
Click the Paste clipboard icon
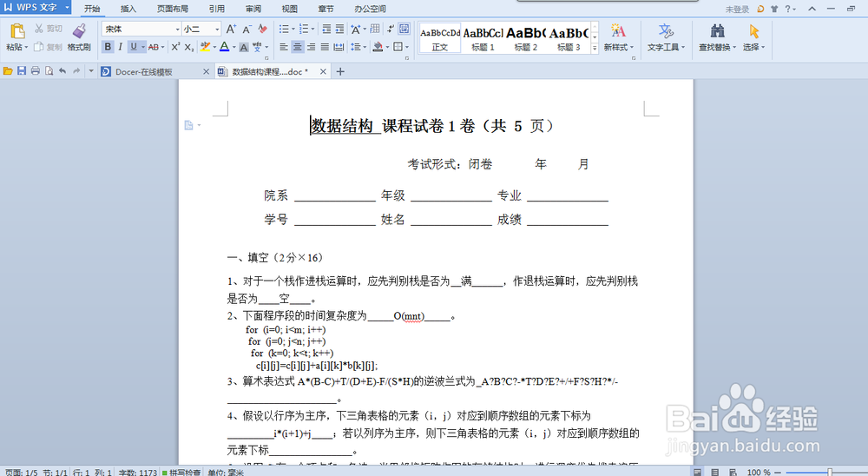17,31
